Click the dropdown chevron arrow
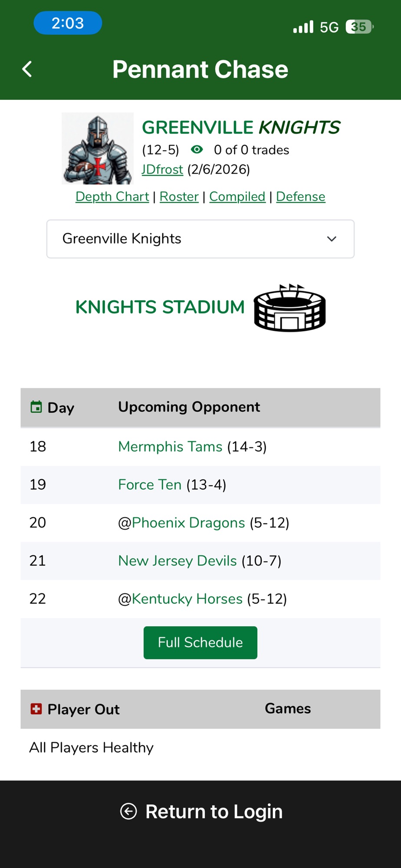This screenshot has height=868, width=401. point(332,239)
